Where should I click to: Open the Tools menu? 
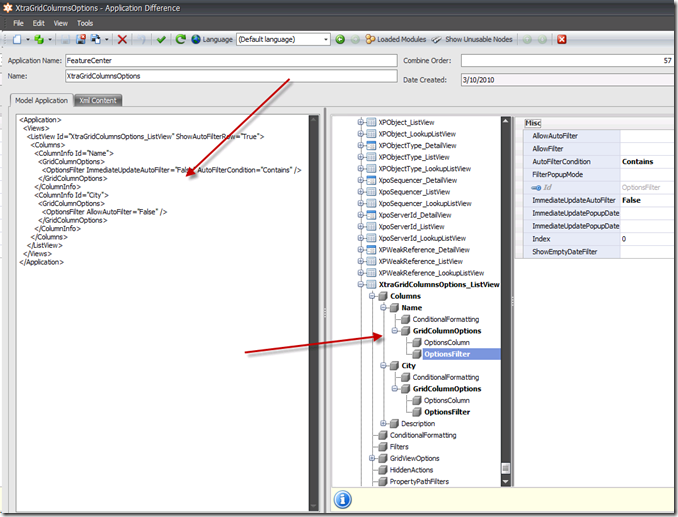tap(85, 22)
